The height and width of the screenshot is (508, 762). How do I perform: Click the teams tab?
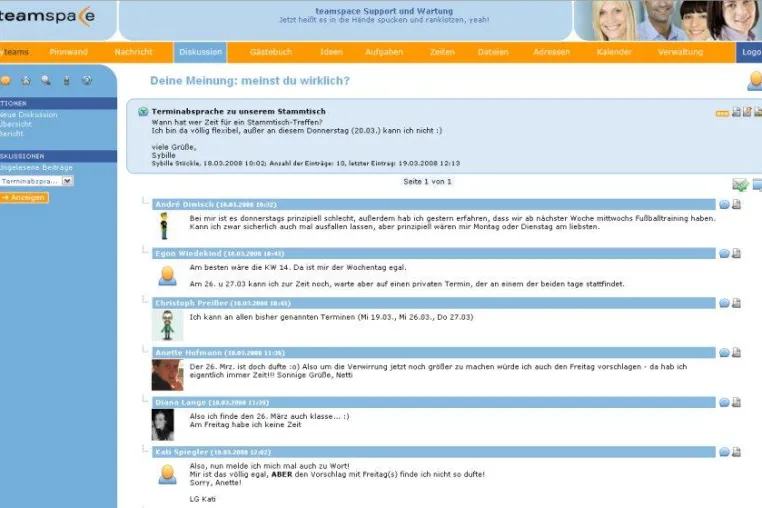pyautogui.click(x=15, y=52)
